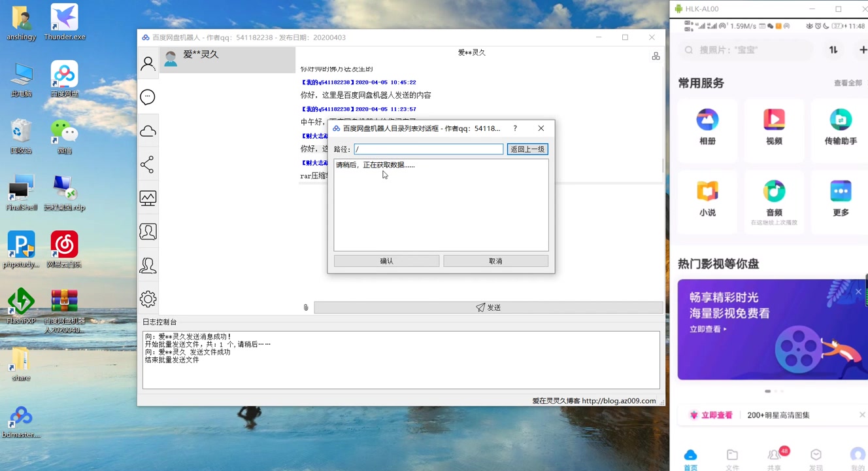Viewport: 868px width, 471px height.
Task: Click 立即查看 on the movie banner
Action: point(709,329)
